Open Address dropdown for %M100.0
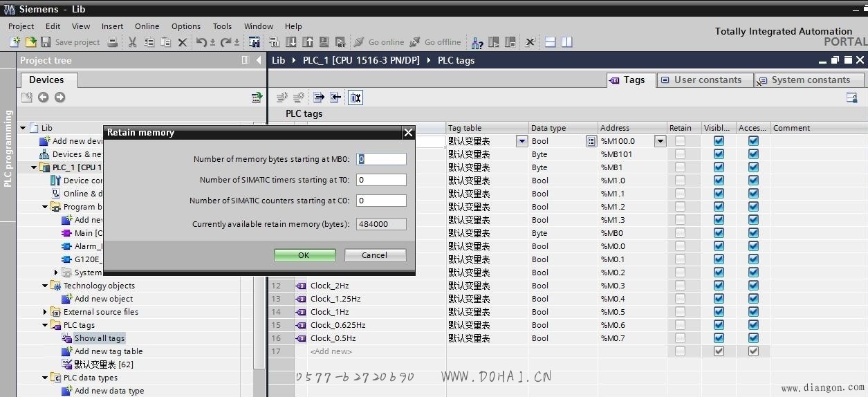Viewport: 868px width, 397px height. [x=660, y=141]
